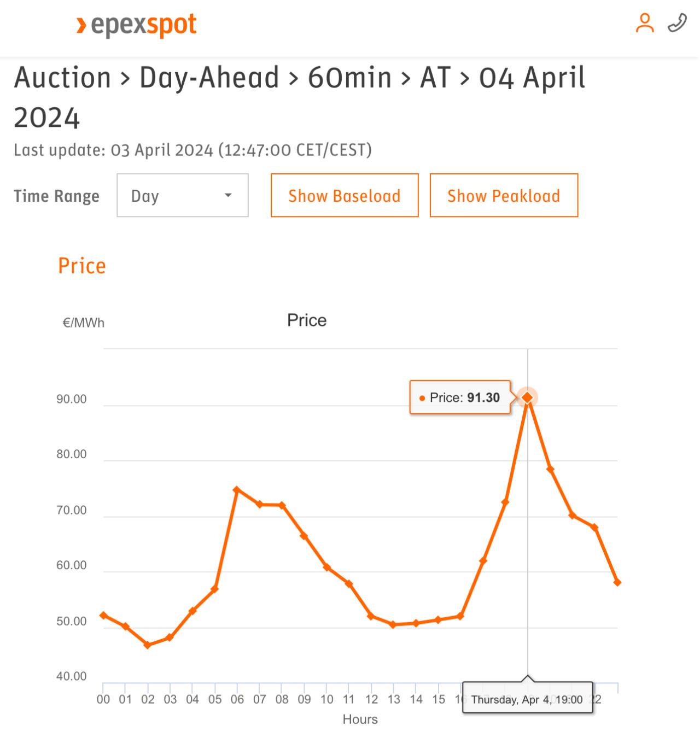
Task: Click the Price section heading
Action: tap(82, 266)
